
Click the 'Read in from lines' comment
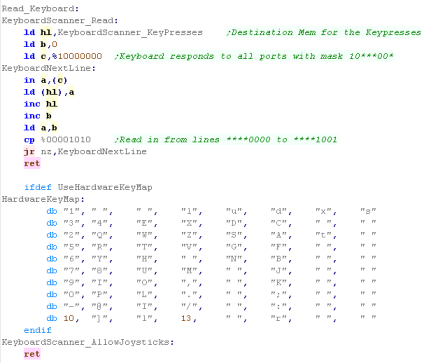click(226, 140)
